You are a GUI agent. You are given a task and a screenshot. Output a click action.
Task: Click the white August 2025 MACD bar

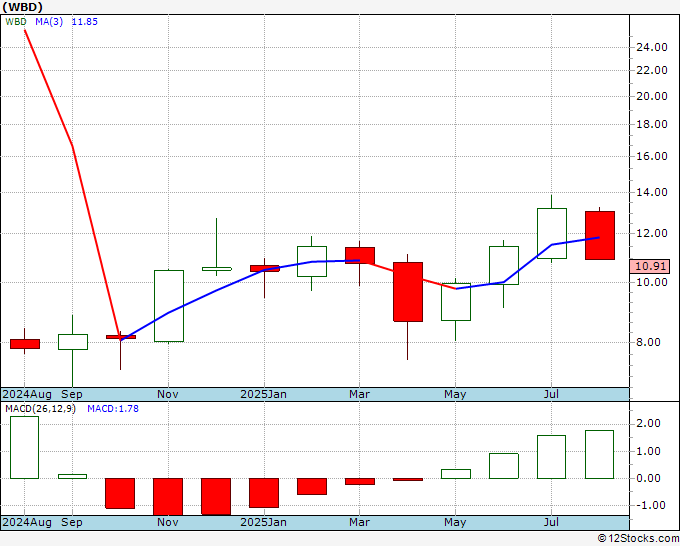[599, 454]
